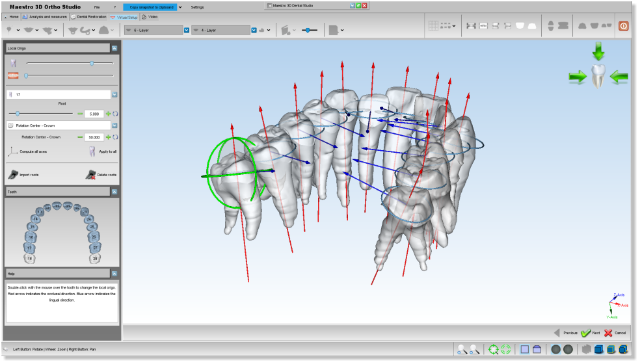Select tooth 26 in teeth chart
This screenshot has width=640, height=364.
pyautogui.click(x=94, y=237)
